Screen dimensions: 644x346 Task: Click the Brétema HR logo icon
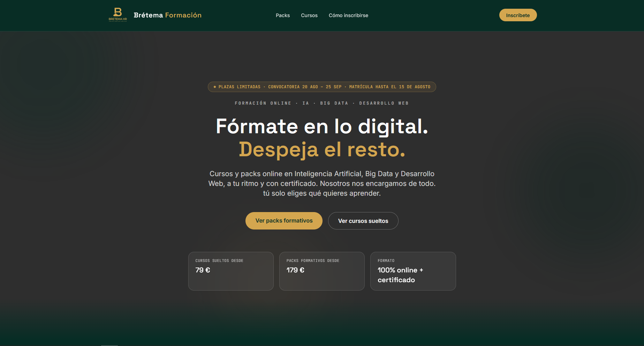(118, 15)
